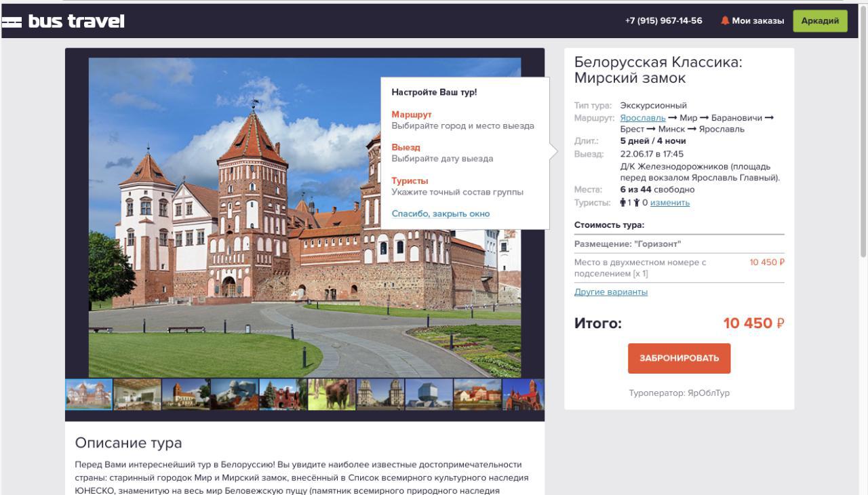Open the Аркадий user menu
The width and height of the screenshot is (868, 495).
click(820, 21)
